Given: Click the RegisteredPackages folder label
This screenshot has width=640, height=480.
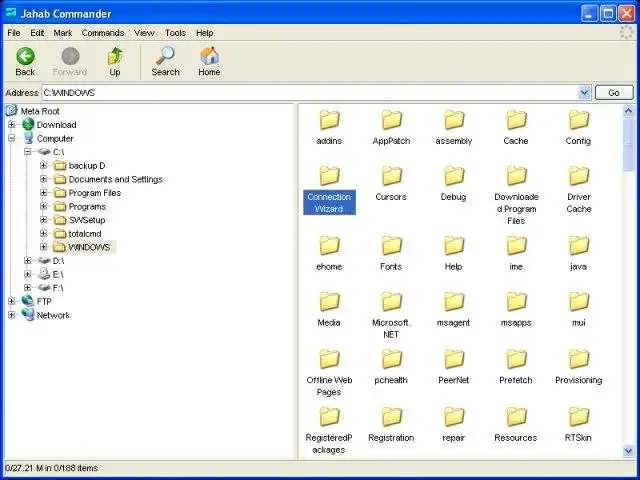Looking at the screenshot, I should [329, 444].
